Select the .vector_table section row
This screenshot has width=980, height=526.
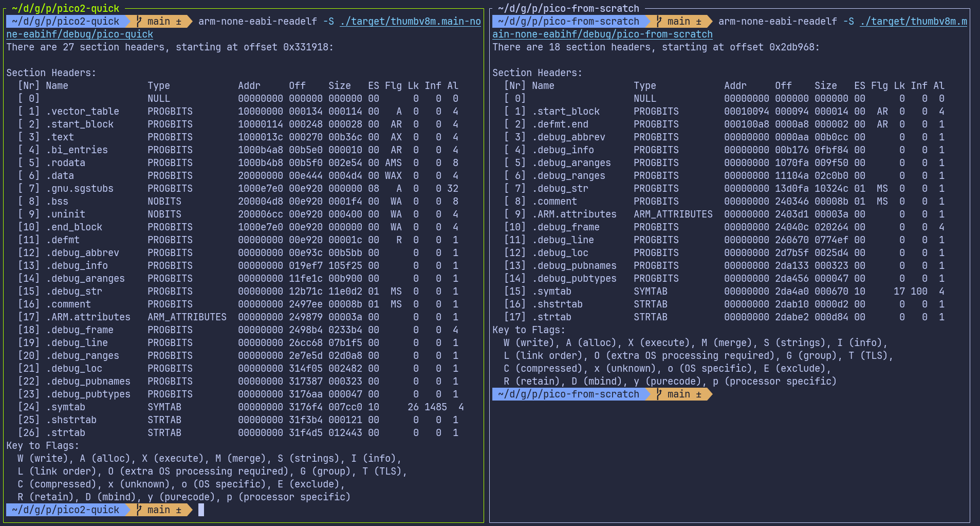click(82, 111)
